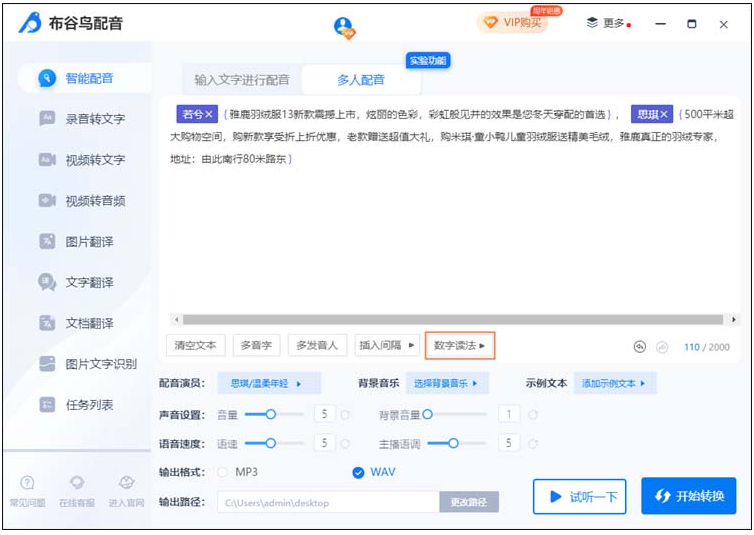Viewport: 754px width, 535px height.
Task: Click the undo arrow icon near character count
Action: point(640,347)
